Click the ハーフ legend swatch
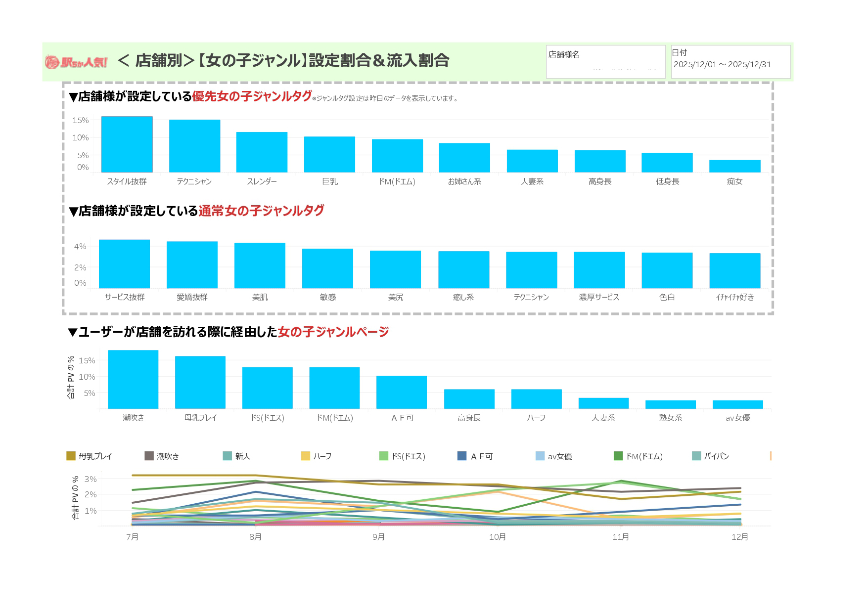Image resolution: width=868 pixels, height=613 pixels. (305, 456)
